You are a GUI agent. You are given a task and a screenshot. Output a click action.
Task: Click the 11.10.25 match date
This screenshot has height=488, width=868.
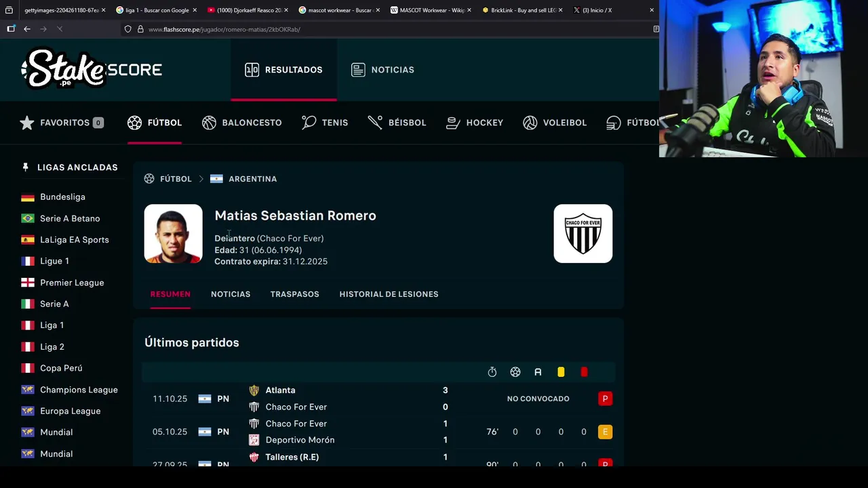170,399
